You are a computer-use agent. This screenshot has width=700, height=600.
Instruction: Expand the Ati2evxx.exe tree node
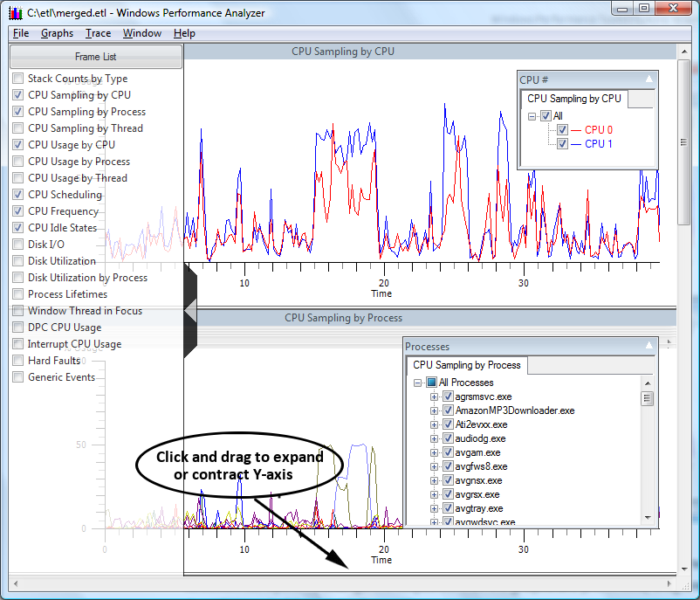(434, 424)
